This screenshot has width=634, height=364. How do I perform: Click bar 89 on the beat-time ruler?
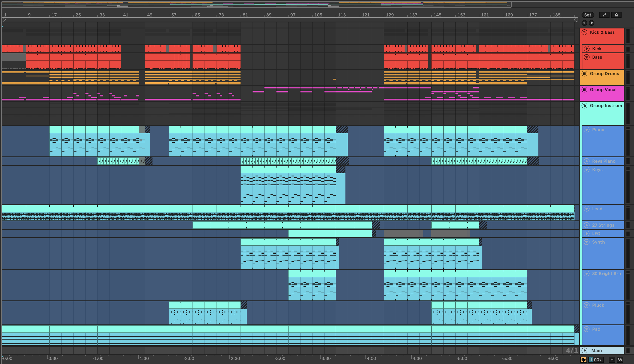pos(269,15)
